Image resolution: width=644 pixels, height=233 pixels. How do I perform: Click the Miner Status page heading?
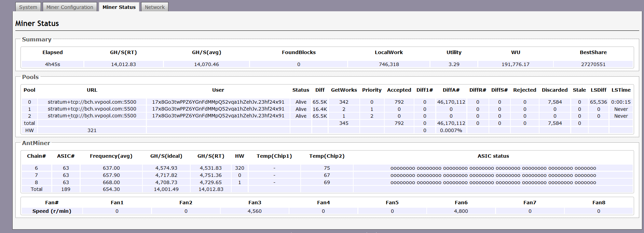click(37, 24)
